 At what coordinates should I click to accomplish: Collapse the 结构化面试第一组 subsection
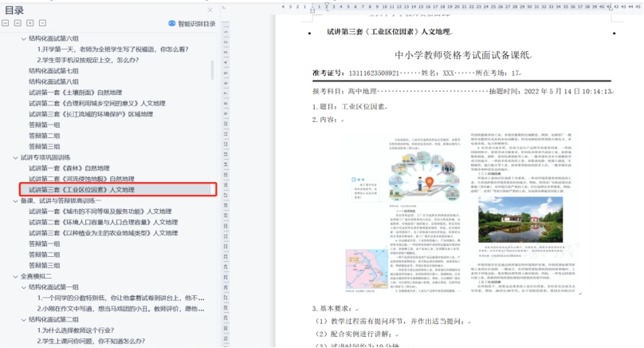coord(23,287)
